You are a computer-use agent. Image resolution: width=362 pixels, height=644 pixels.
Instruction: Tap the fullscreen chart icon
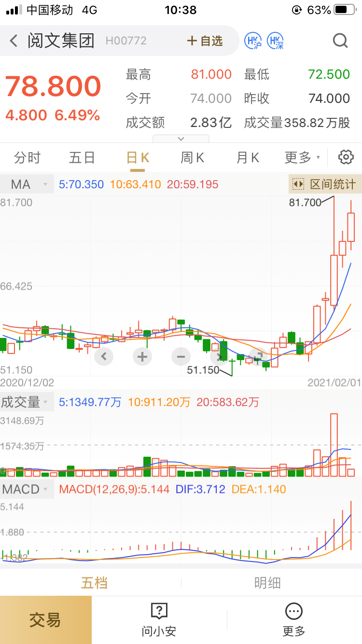[x=258, y=357]
